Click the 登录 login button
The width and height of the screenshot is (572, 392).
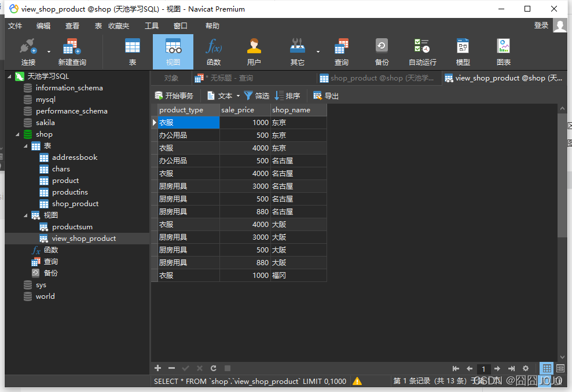click(541, 25)
